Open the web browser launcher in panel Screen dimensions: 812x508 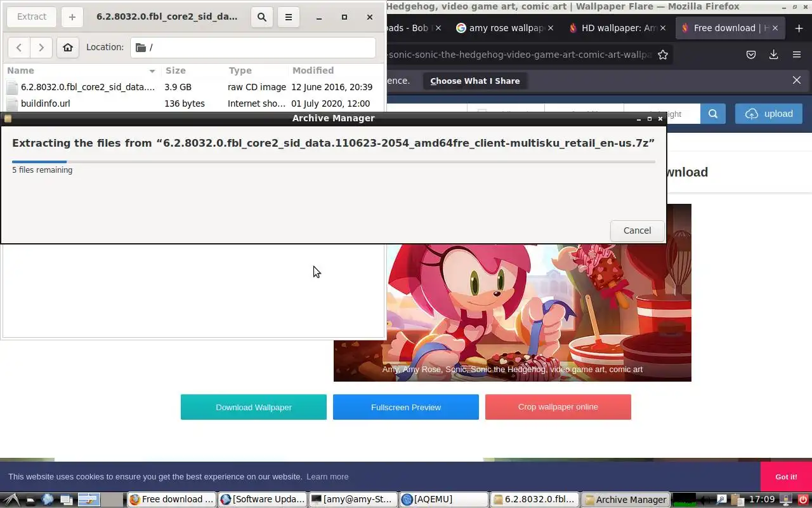[48, 500]
